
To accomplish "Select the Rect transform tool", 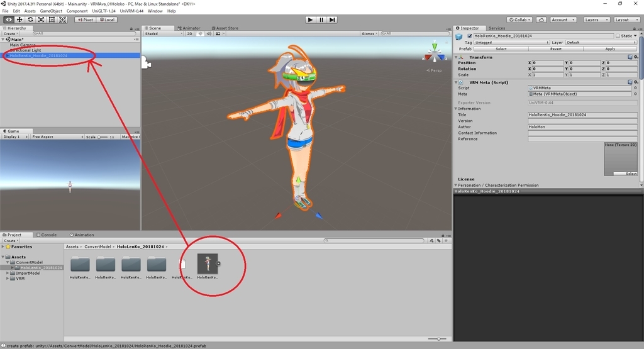I will point(52,19).
